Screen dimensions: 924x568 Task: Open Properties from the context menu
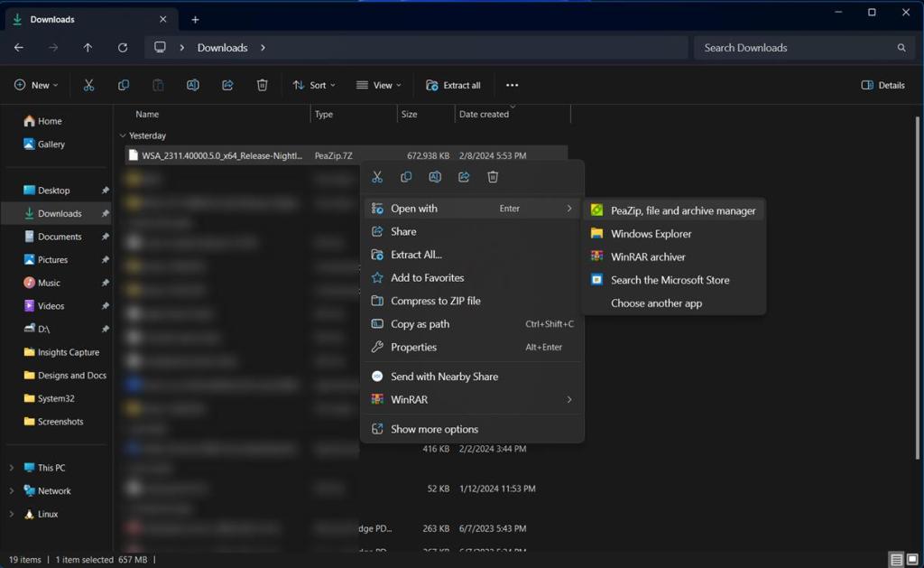[x=471, y=347]
